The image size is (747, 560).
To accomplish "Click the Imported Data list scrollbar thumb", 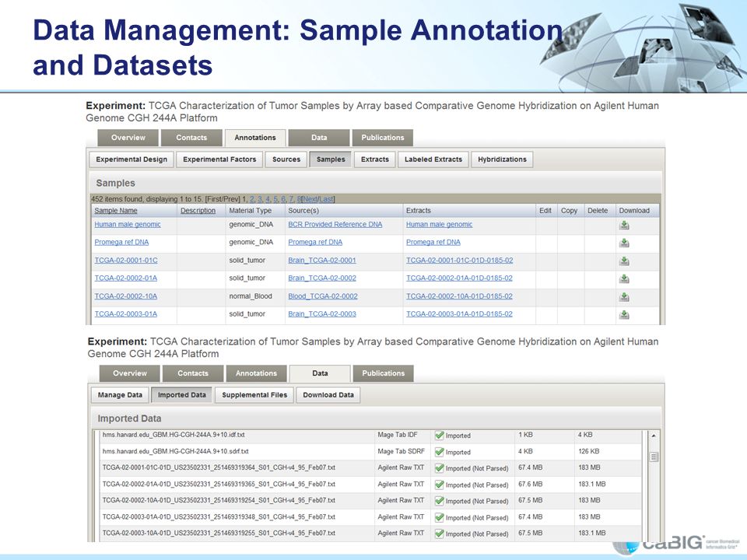I will [654, 457].
